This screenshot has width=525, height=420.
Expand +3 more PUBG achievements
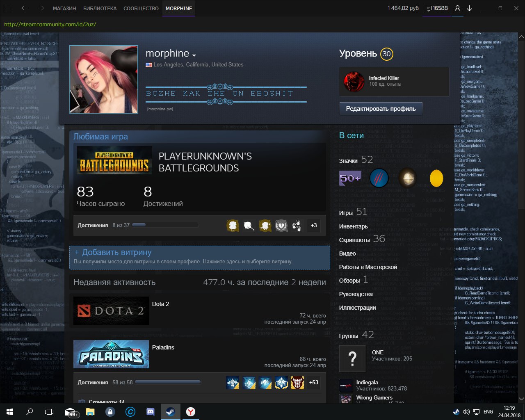point(314,225)
